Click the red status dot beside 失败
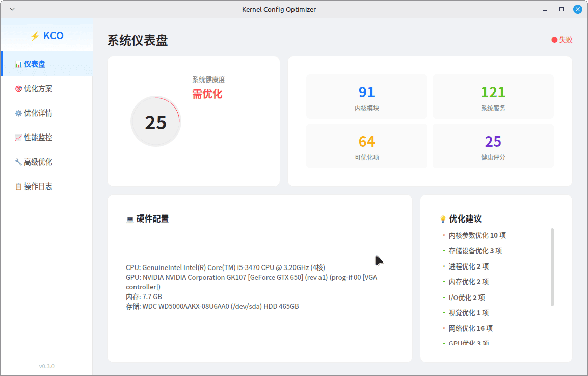The height and width of the screenshot is (376, 588). coord(554,40)
